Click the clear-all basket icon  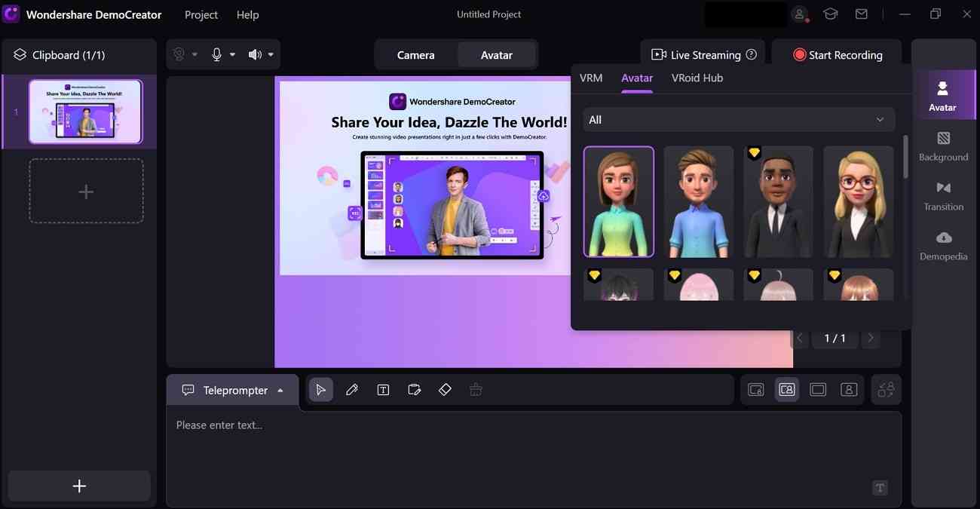pyautogui.click(x=476, y=390)
